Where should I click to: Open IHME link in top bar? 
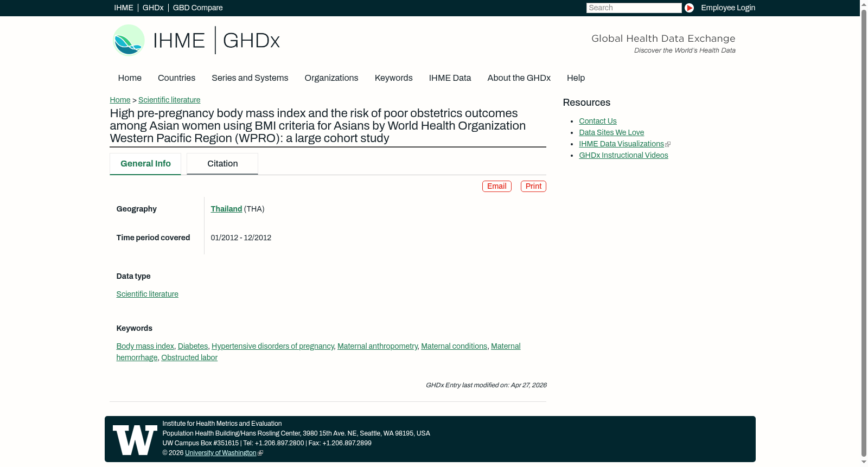pos(123,8)
